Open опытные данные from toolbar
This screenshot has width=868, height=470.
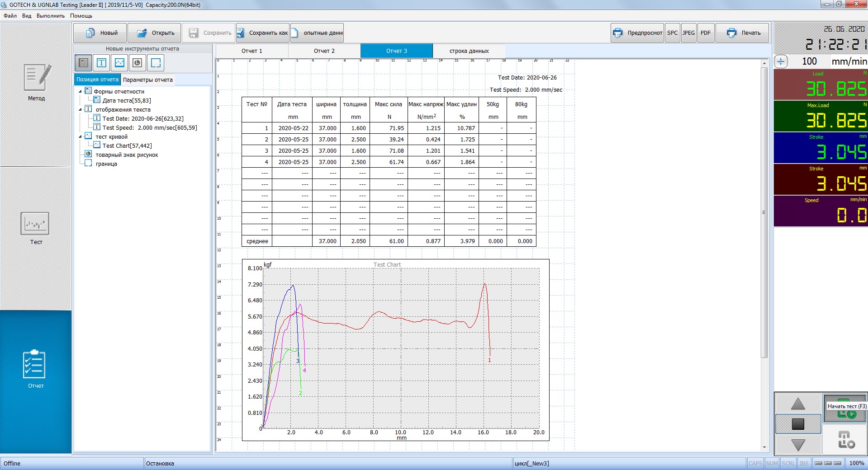tap(317, 33)
